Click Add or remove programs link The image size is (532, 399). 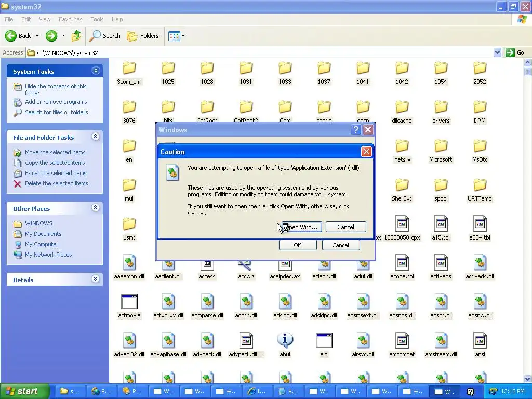56,102
